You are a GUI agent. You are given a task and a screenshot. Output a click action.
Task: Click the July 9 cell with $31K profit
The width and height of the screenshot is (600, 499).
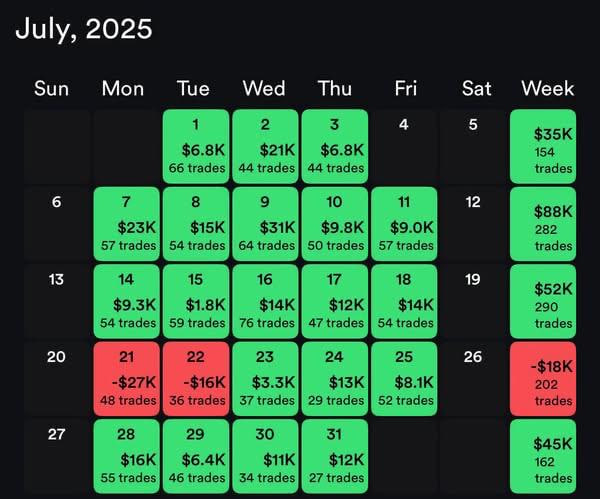point(264,224)
